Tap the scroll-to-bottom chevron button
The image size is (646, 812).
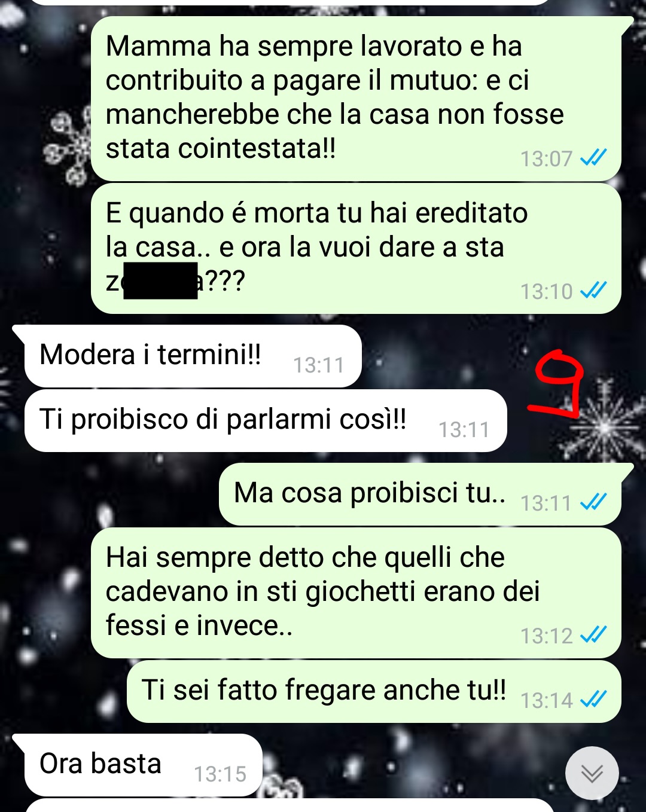(592, 773)
